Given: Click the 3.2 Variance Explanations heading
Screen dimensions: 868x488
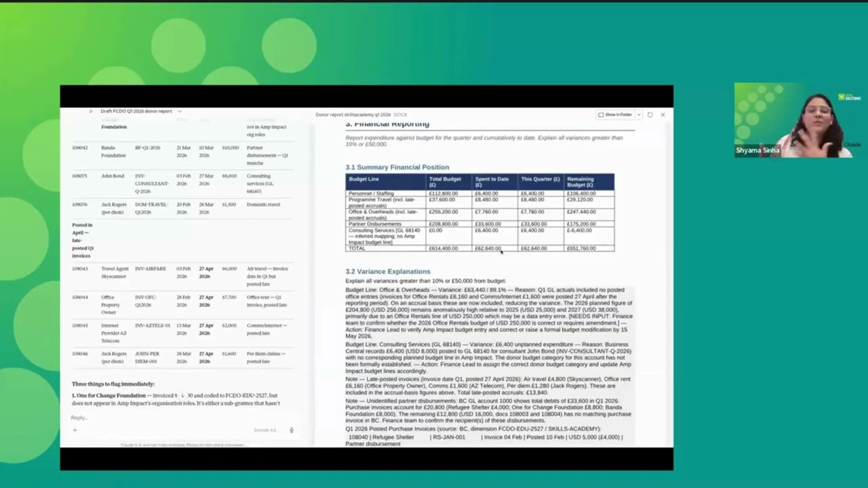Looking at the screenshot, I should coord(388,271).
